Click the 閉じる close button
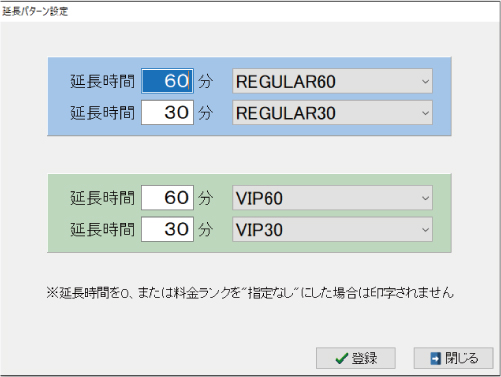This screenshot has height=377, width=501. pyautogui.click(x=453, y=358)
